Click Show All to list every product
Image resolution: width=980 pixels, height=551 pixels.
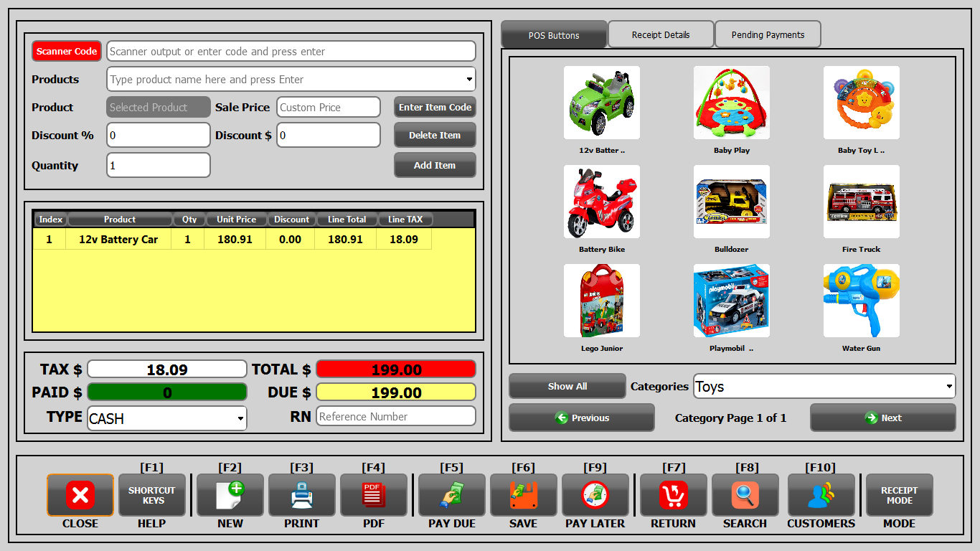tap(567, 386)
